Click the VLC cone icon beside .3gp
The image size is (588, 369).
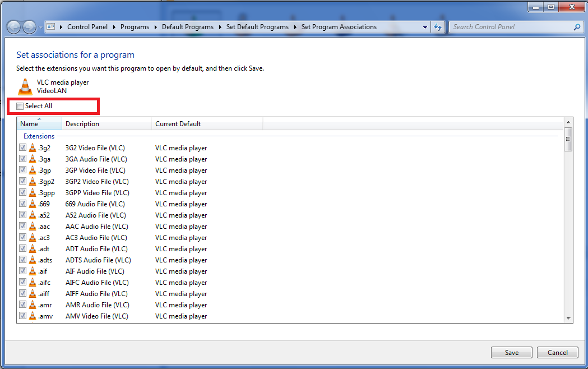[33, 170]
